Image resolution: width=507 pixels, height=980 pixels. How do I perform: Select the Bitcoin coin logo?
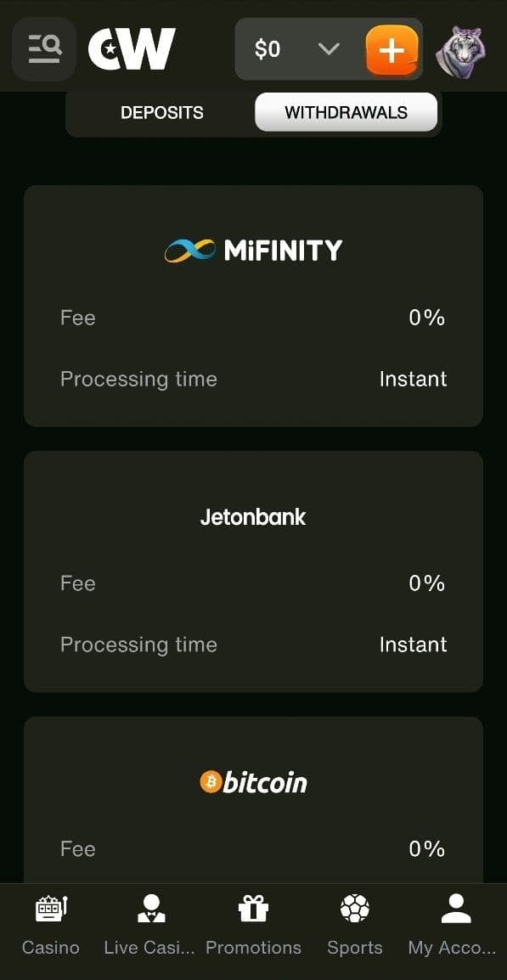tap(211, 781)
